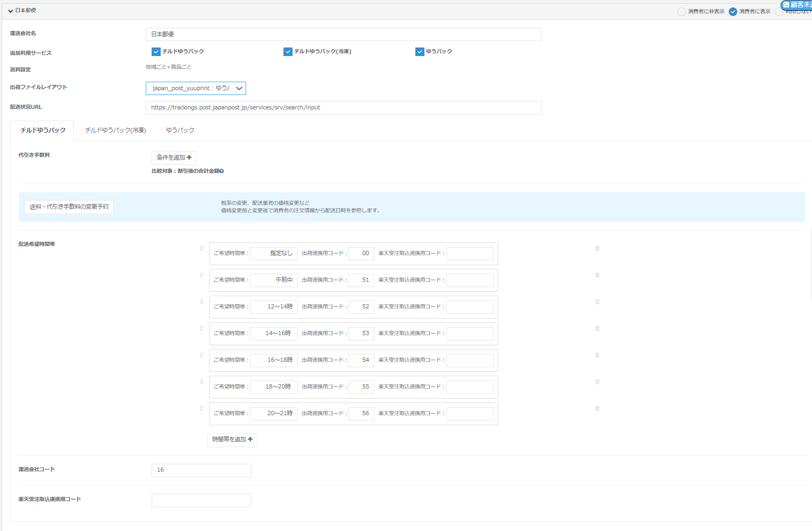Uncheck the チルドゆうパック service checkbox
Screen dimensions: 812x531
pyautogui.click(x=156, y=52)
